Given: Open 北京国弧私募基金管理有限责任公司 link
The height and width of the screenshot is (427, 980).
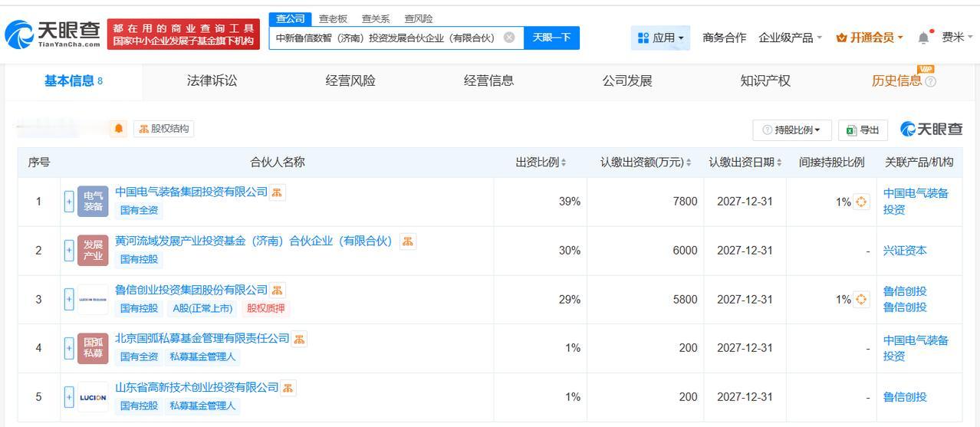Looking at the screenshot, I should (202, 338).
